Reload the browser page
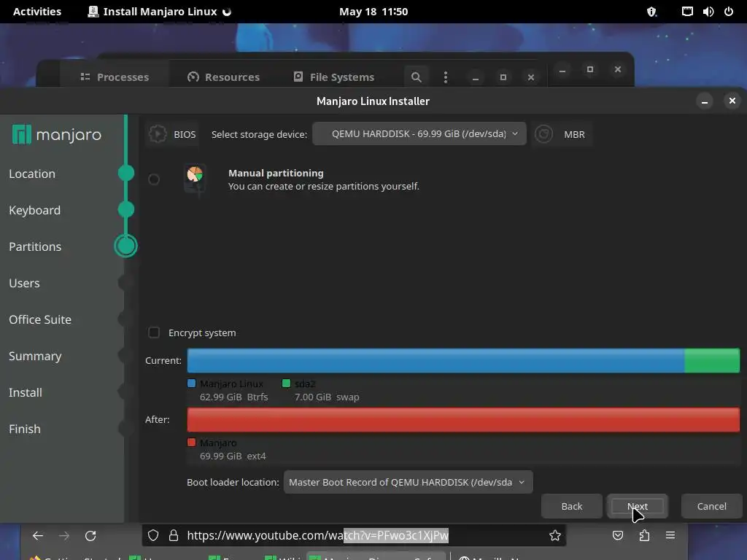 tap(90, 536)
